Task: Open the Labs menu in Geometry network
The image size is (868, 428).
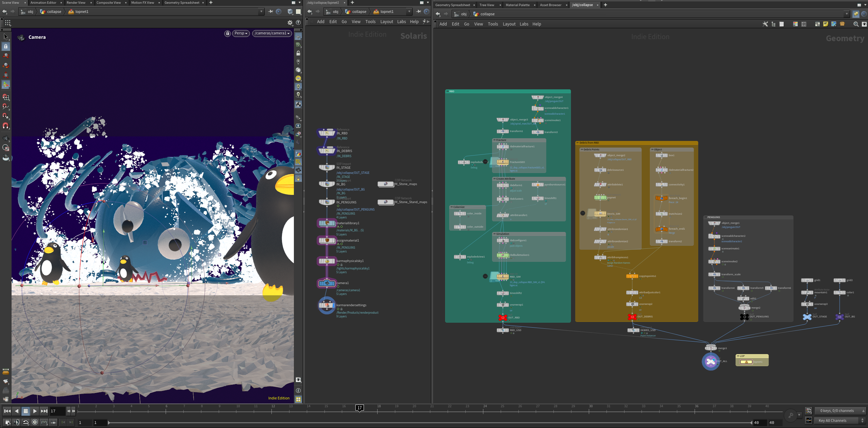Action: pos(524,24)
